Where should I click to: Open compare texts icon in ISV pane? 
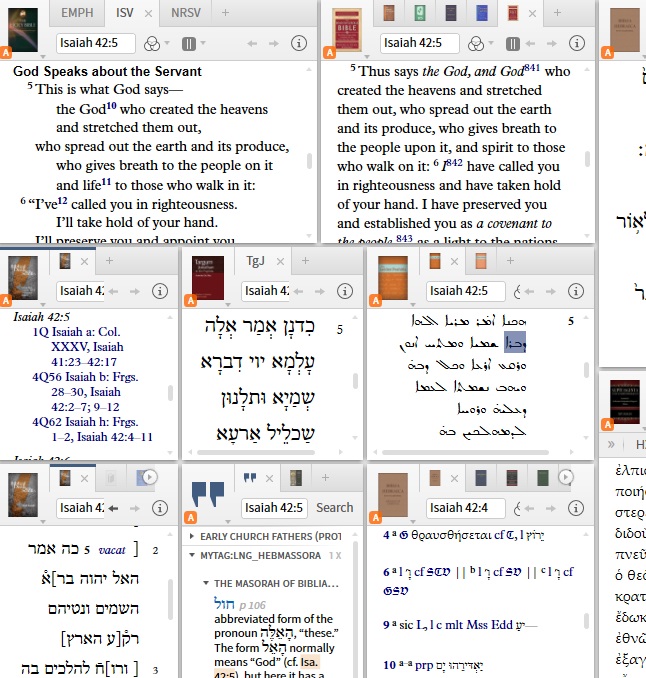click(x=152, y=43)
